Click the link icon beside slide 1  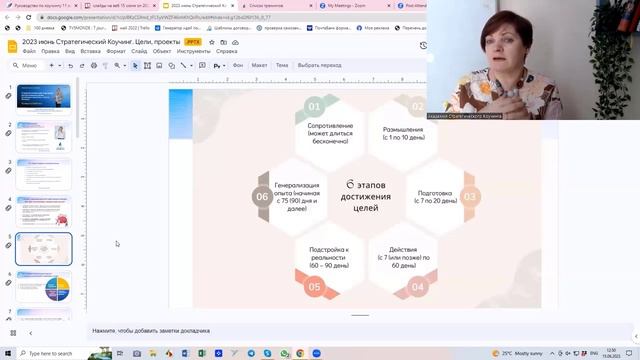8,96
